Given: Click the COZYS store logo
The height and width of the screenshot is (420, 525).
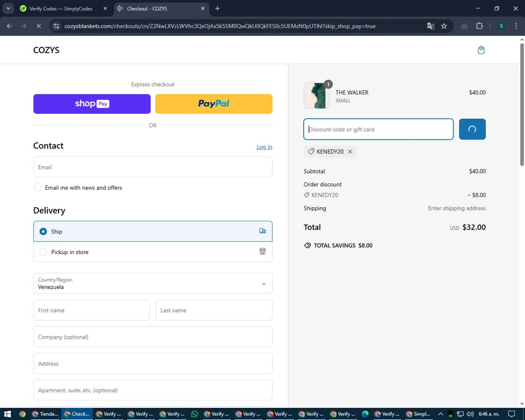Looking at the screenshot, I should pos(46,50).
